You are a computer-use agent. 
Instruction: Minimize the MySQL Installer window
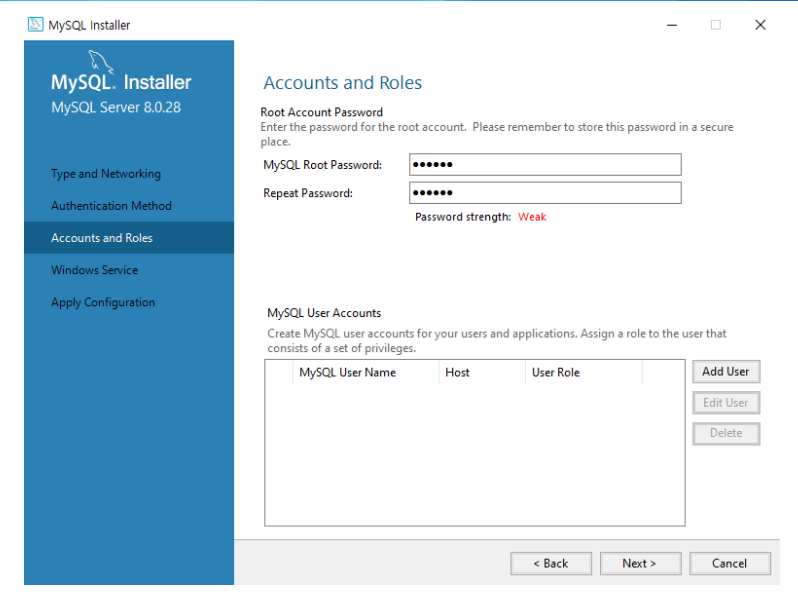(672, 25)
